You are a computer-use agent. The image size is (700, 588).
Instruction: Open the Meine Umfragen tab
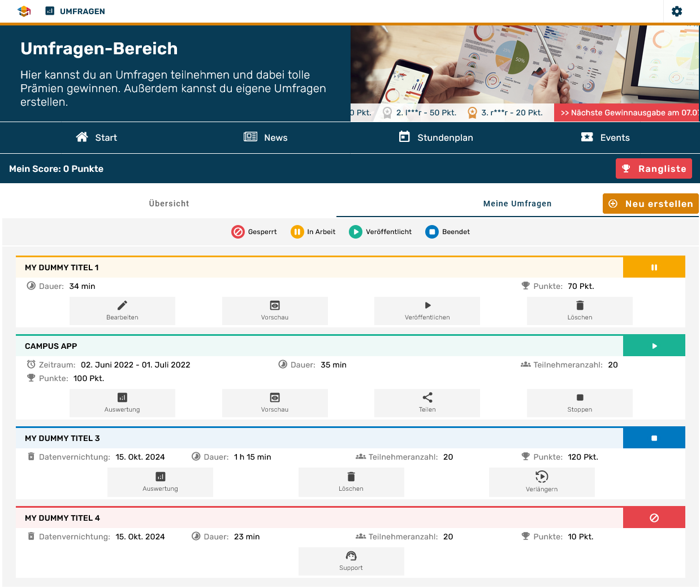pos(517,203)
